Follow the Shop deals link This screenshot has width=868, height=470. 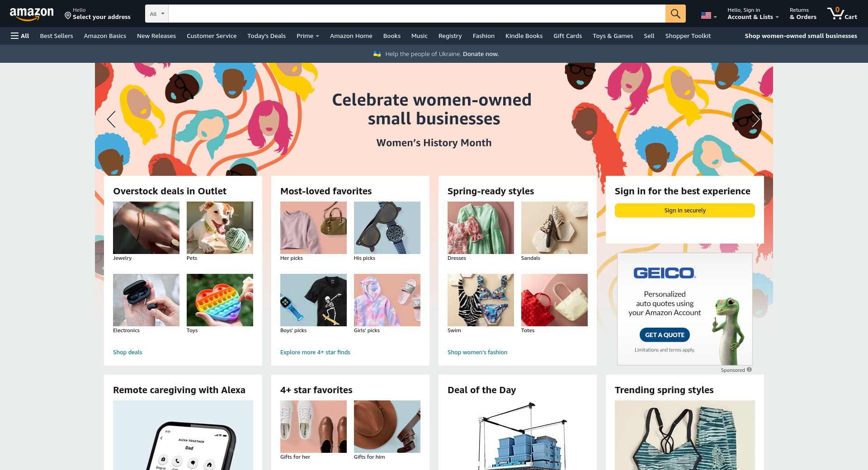(127, 352)
